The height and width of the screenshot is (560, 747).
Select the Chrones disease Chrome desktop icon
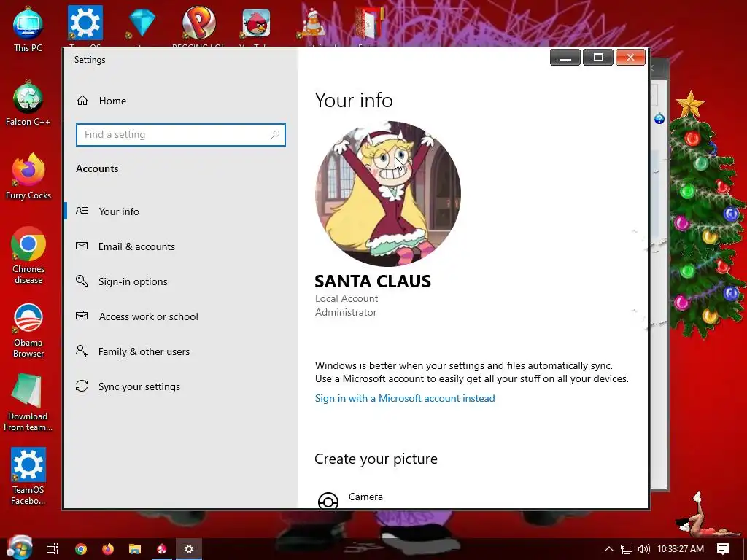(28, 256)
